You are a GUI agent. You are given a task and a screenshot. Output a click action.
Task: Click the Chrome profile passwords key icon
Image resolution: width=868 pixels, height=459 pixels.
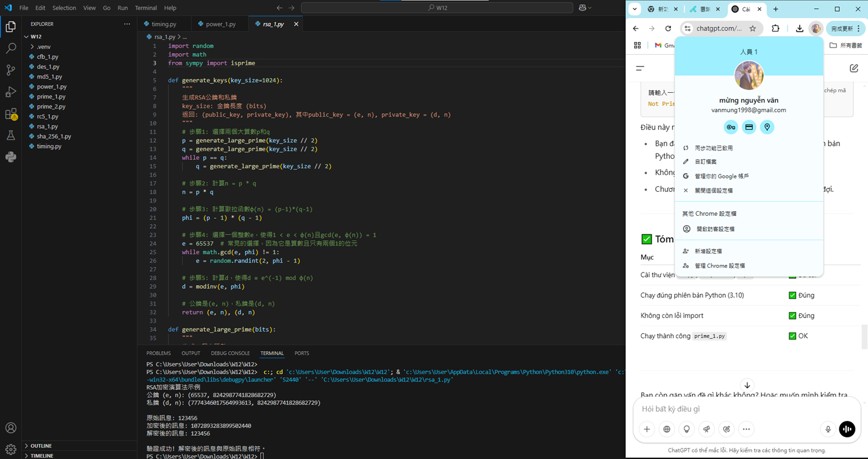pos(730,127)
